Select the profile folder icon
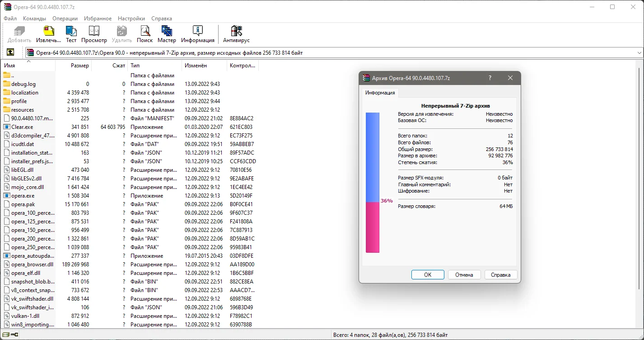The image size is (644, 340). pyautogui.click(x=7, y=101)
